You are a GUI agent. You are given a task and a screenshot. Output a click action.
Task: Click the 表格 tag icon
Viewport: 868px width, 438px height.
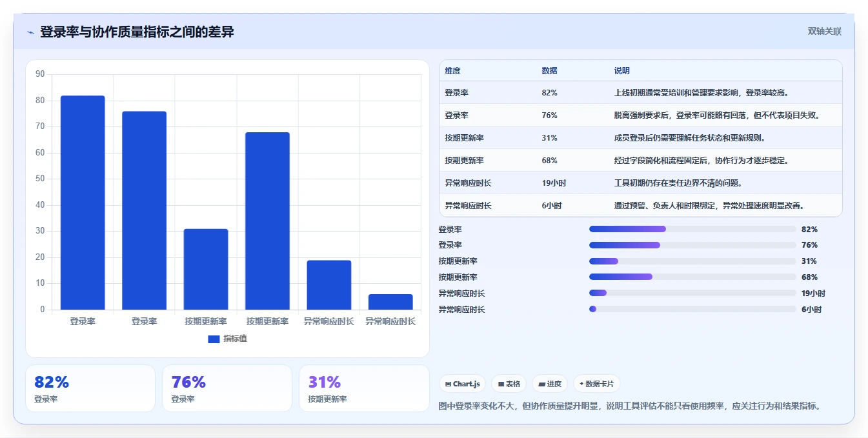(501, 384)
